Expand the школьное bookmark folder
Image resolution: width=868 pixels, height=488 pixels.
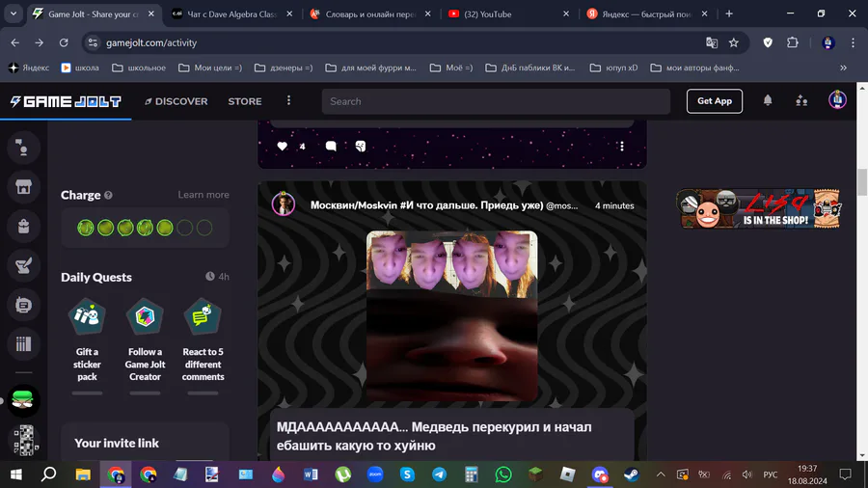[139, 68]
